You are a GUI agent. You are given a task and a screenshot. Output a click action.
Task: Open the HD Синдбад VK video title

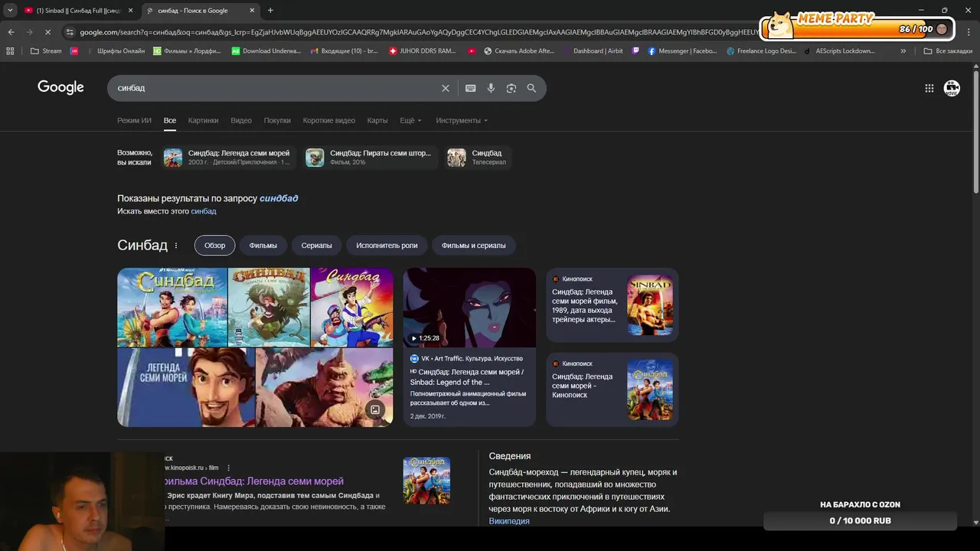tap(469, 377)
